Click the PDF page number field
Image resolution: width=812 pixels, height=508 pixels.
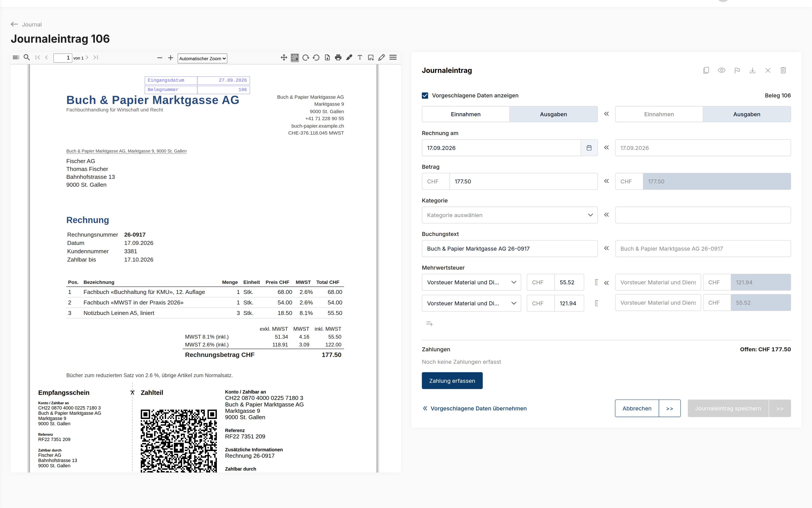pos(63,58)
